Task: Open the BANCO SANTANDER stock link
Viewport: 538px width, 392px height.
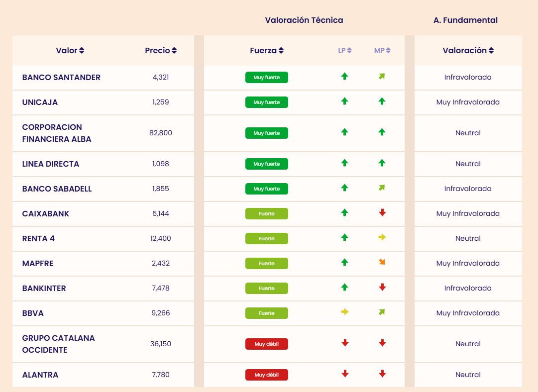Action: pyautogui.click(x=61, y=78)
